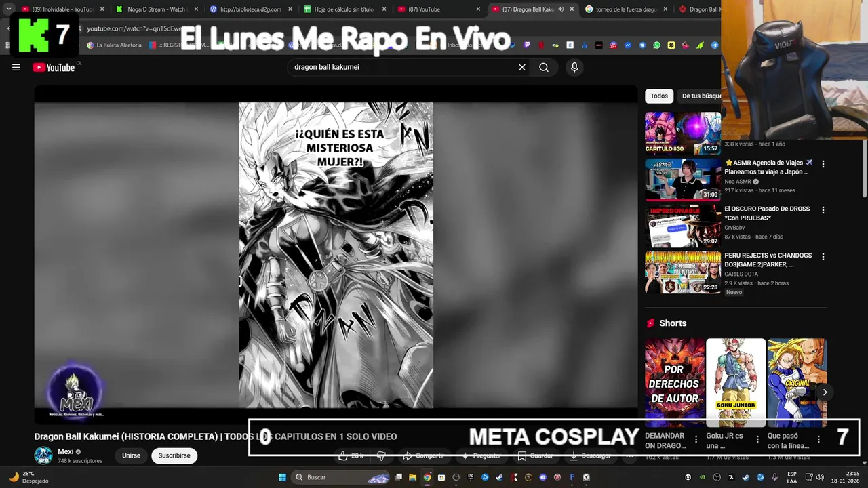868x488 pixels.
Task: Open 'PERU REJECTS vs CHANDOGS' video title
Action: pyautogui.click(x=768, y=260)
